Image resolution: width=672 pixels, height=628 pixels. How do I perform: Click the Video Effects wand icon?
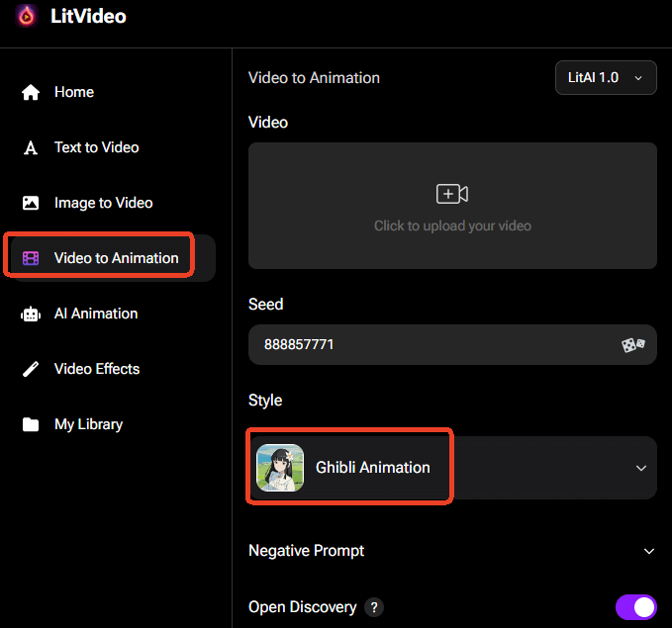pos(31,369)
